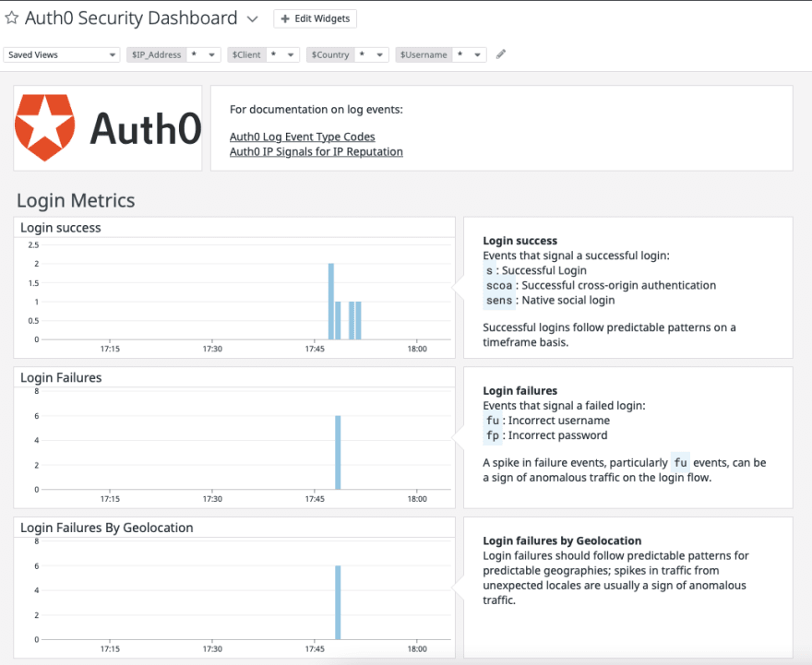Open Auth0 IP Signals for IP Reputation link
812x665 pixels.
pos(316,151)
